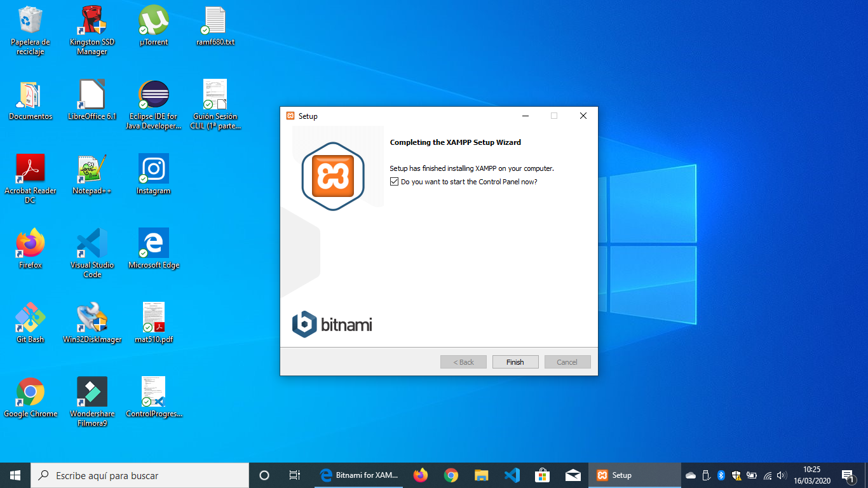
Task: Open Task View on the taskbar
Action: coord(295,475)
